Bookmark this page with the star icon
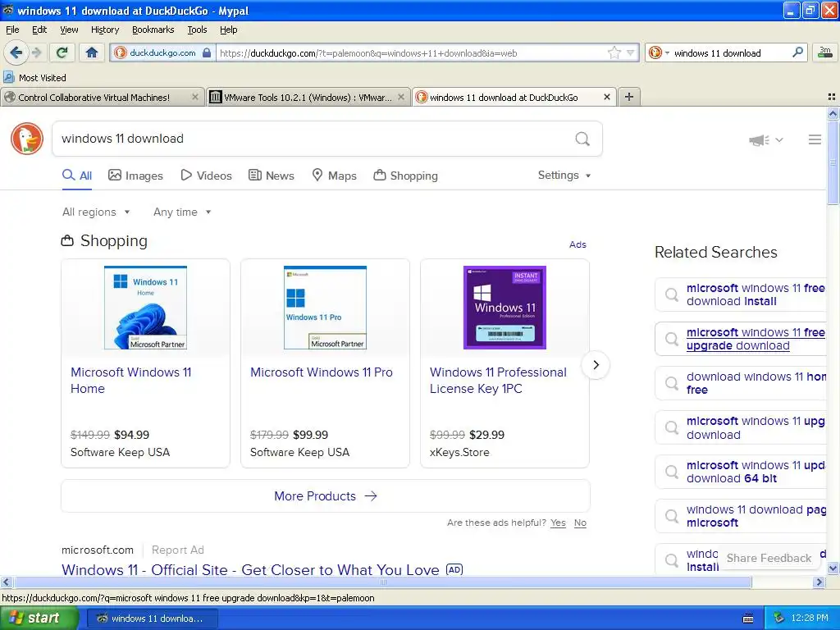This screenshot has width=840, height=630. point(614,52)
